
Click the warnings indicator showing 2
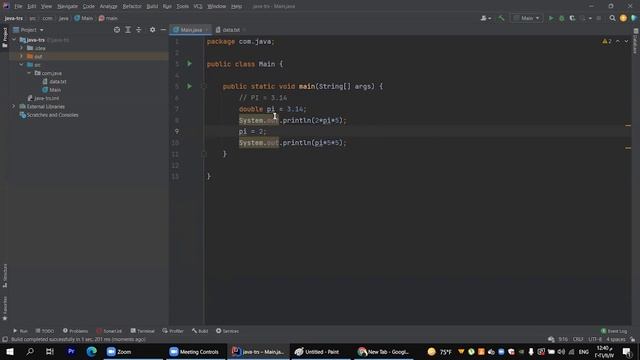click(x=607, y=41)
